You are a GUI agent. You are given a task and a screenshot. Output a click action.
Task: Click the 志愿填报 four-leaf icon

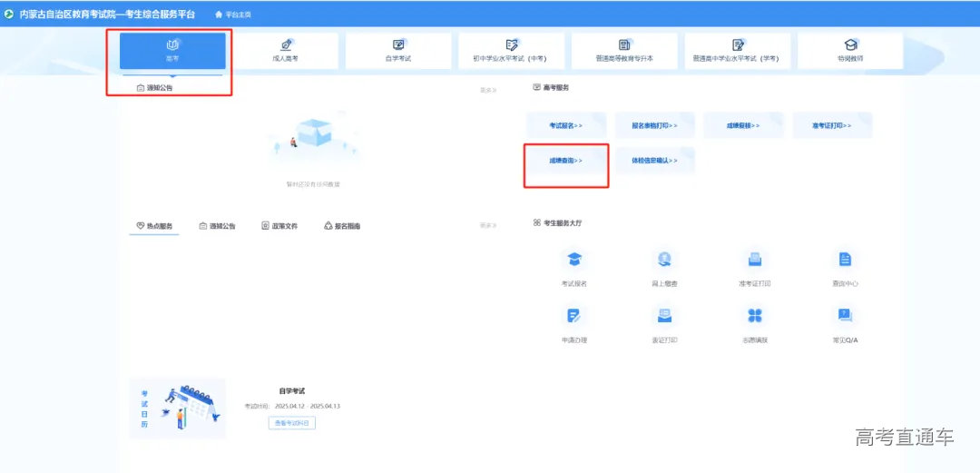(x=754, y=315)
